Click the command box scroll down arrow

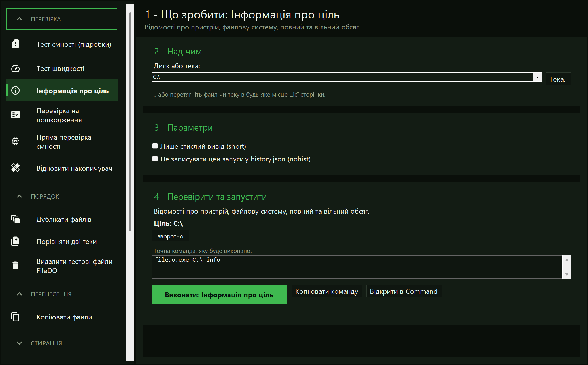(x=567, y=274)
